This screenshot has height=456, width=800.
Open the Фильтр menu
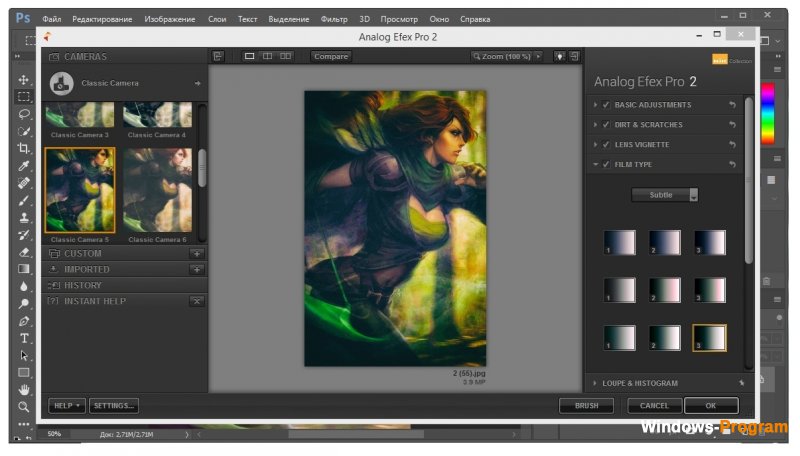(334, 19)
